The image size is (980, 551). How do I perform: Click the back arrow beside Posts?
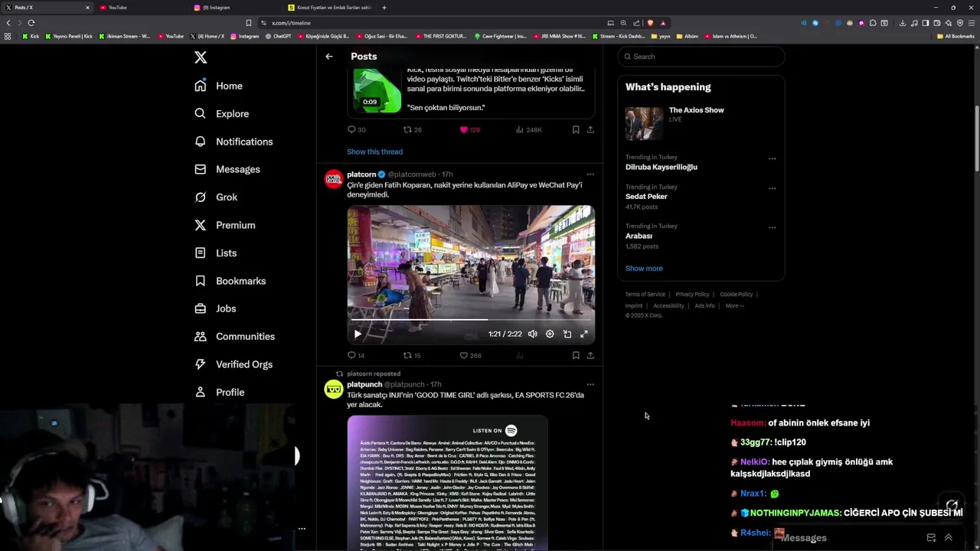pyautogui.click(x=329, y=57)
